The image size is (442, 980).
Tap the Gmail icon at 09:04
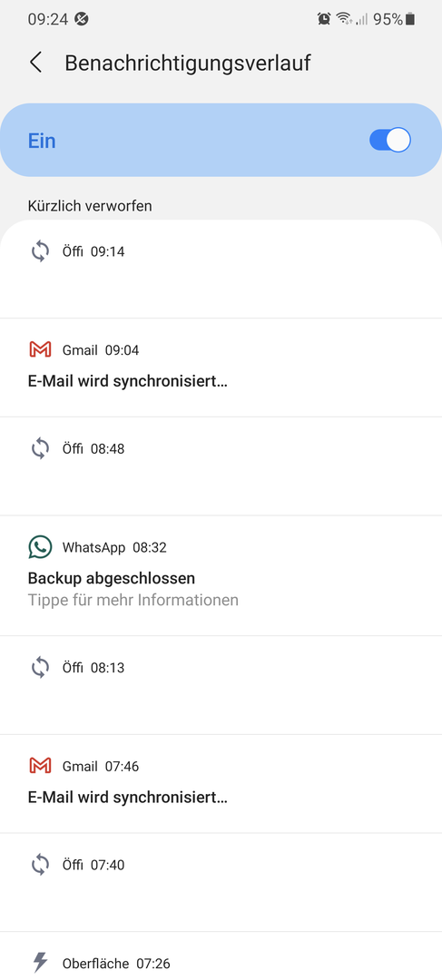pos(40,350)
